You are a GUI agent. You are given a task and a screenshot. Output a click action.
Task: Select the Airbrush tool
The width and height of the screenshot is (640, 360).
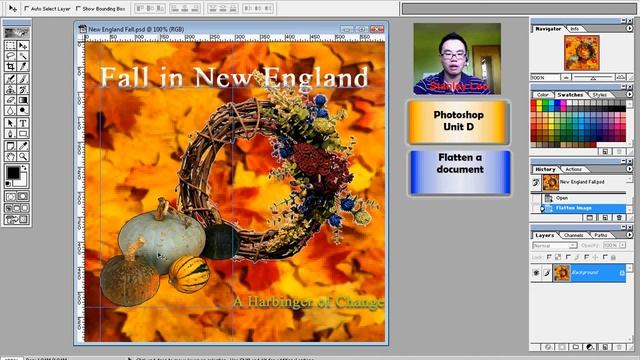[10, 79]
